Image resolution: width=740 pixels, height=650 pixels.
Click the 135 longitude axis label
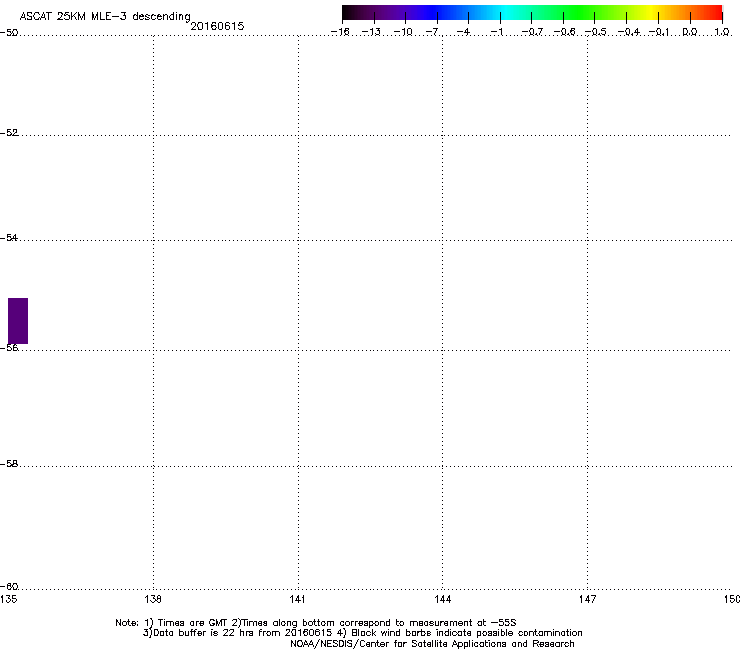pyautogui.click(x=9, y=599)
